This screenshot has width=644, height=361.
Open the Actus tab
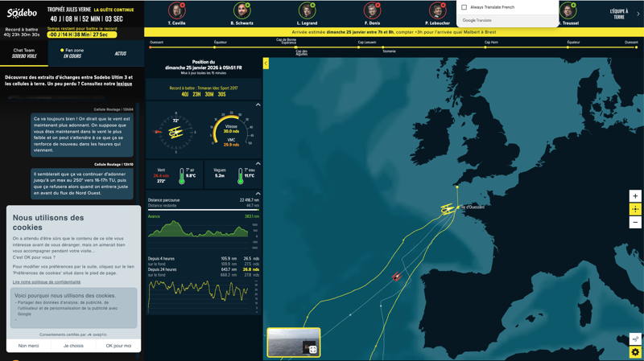(x=120, y=53)
